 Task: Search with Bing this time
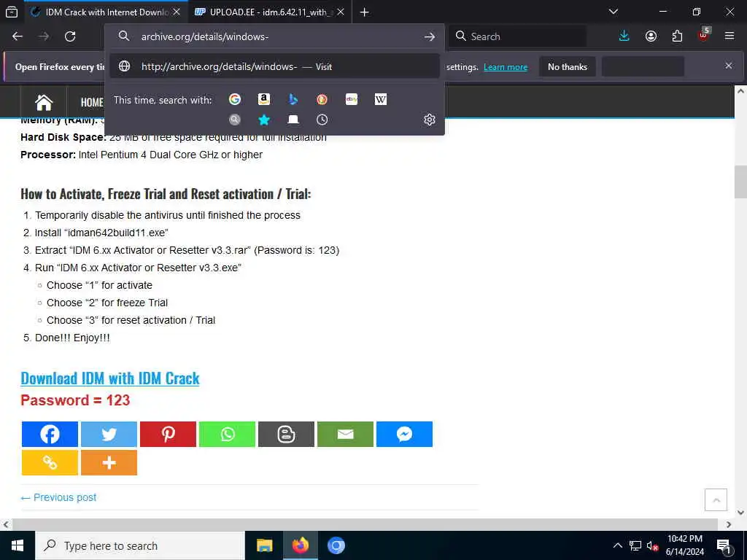pyautogui.click(x=293, y=99)
